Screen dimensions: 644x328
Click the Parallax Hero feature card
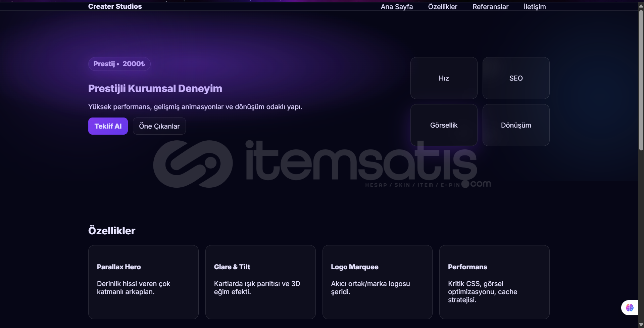[143, 282]
